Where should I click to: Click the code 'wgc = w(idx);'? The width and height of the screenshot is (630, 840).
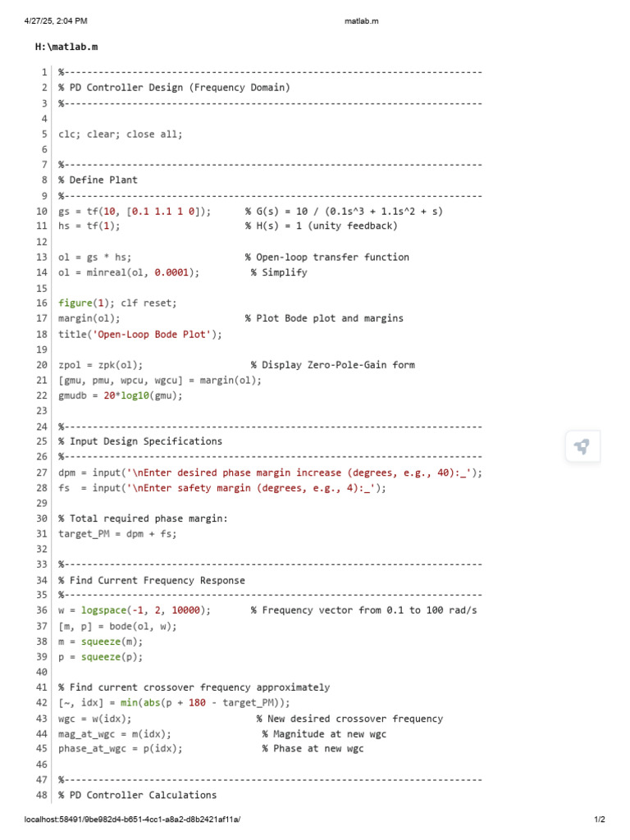(x=95, y=719)
